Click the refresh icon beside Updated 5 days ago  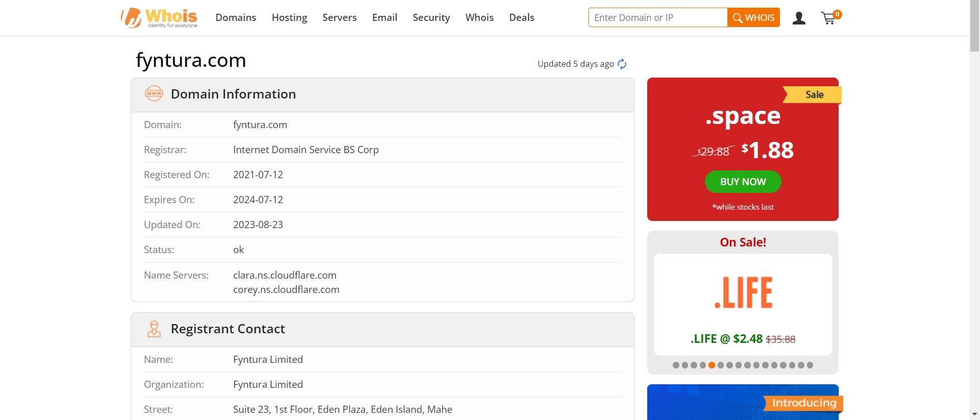(x=622, y=64)
